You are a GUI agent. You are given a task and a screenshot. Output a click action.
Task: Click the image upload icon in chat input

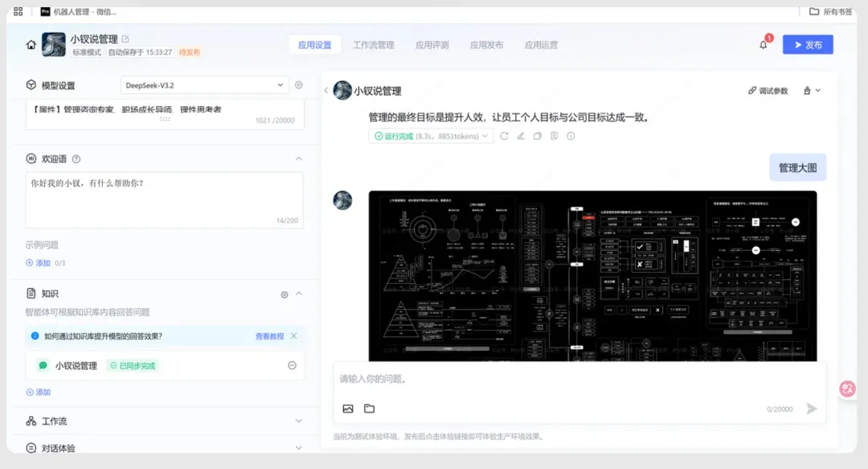[348, 409]
